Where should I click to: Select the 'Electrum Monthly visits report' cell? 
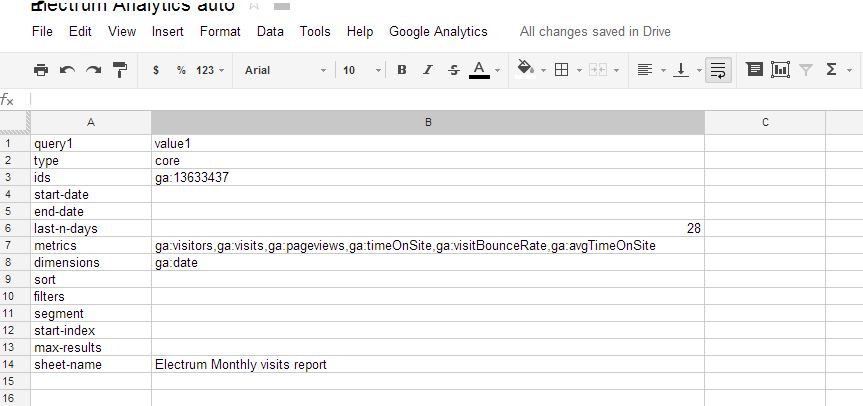(428, 364)
